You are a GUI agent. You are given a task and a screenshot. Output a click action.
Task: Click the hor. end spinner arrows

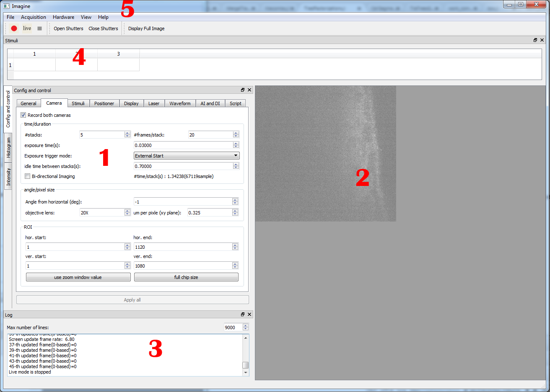point(235,247)
